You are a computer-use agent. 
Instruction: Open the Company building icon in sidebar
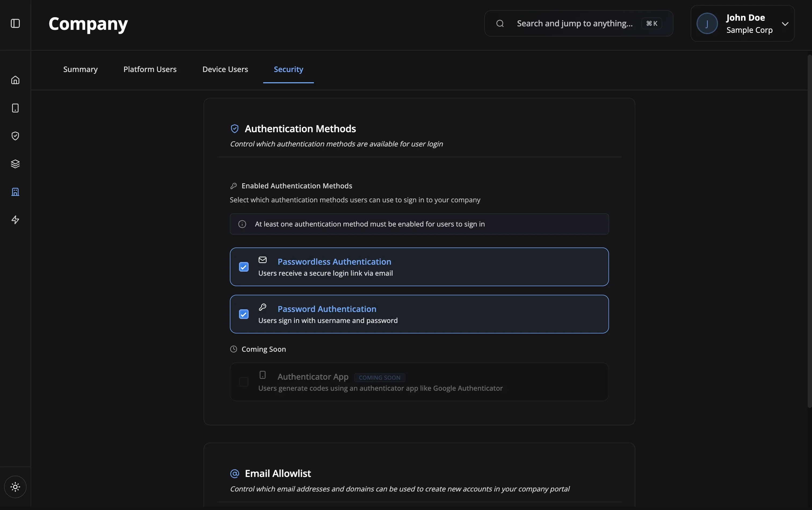coord(15,192)
